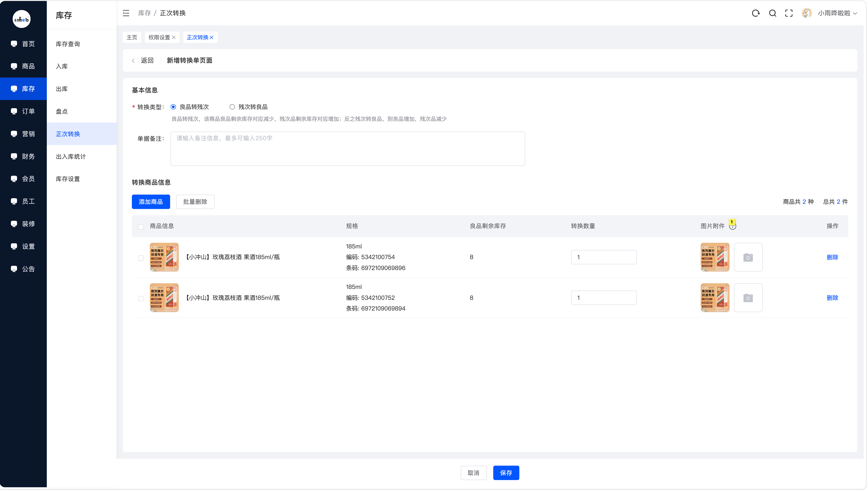Check the first product row checkbox
This screenshot has width=868, height=491.
tap(141, 258)
